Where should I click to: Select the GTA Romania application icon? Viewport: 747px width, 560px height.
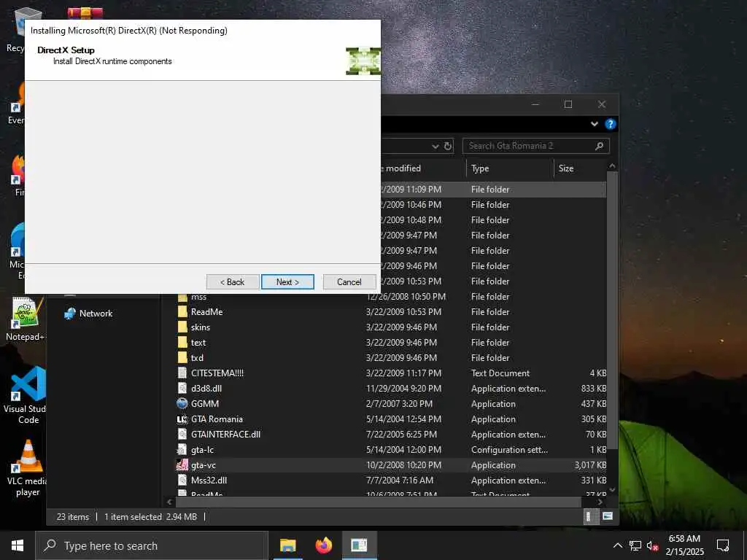coord(182,419)
